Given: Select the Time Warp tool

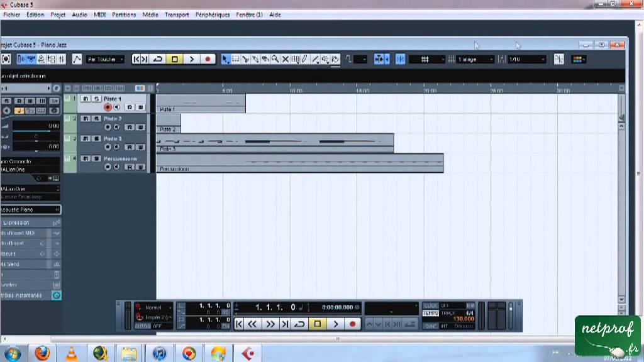Looking at the screenshot, I should tap(296, 60).
